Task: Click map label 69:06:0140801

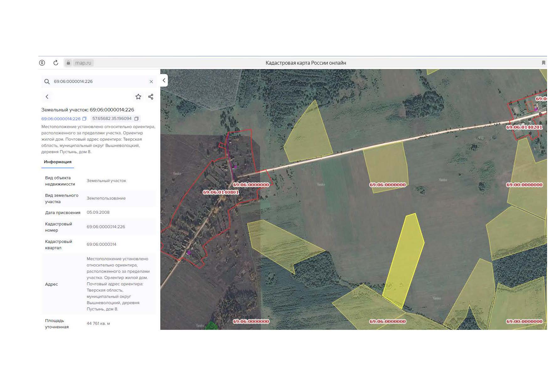Action: [221, 192]
